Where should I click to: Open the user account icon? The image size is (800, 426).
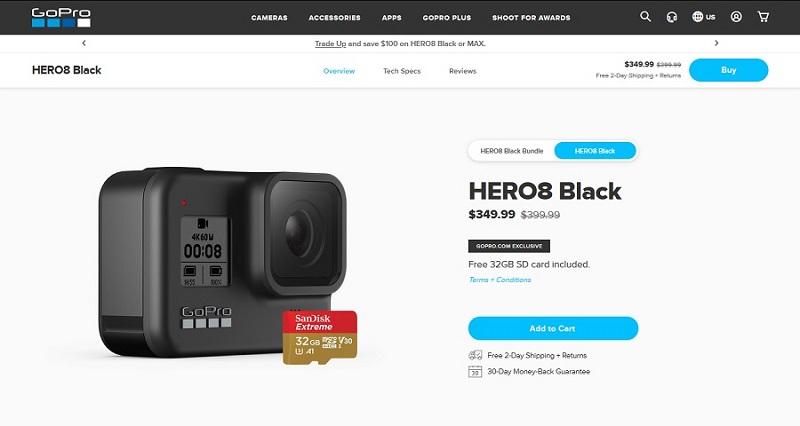[x=736, y=17]
